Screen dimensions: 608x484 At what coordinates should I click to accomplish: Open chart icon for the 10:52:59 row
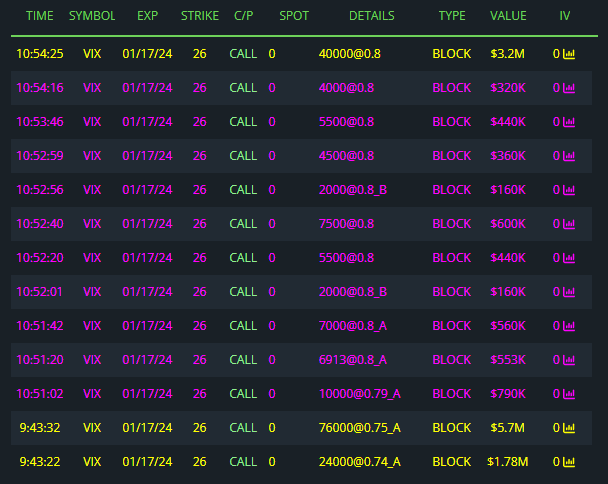tap(569, 156)
